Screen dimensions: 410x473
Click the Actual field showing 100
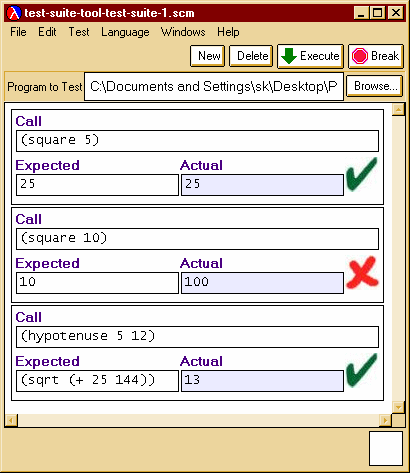(x=262, y=283)
